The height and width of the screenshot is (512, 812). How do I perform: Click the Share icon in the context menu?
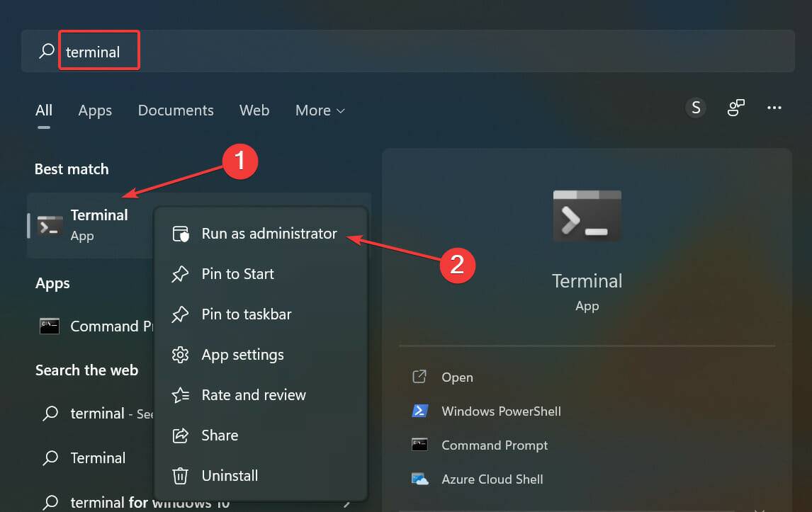pyautogui.click(x=181, y=435)
